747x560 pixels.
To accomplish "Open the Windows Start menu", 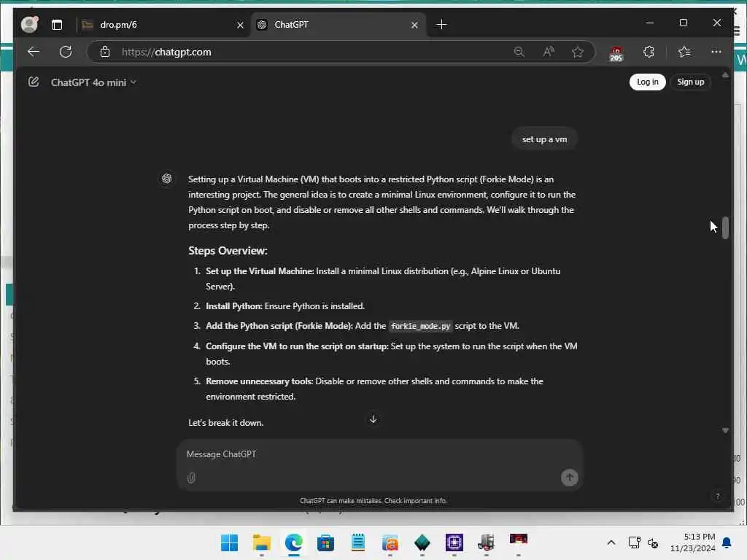I will coord(229,542).
